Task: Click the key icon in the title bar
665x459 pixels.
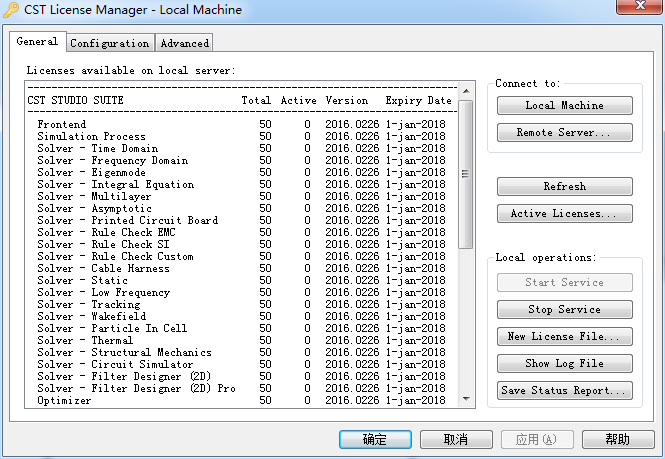Action: pyautogui.click(x=11, y=9)
